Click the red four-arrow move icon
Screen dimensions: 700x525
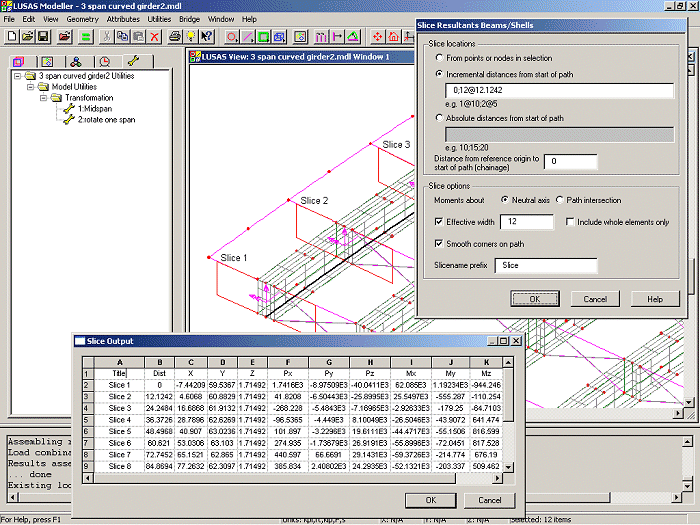click(377, 37)
